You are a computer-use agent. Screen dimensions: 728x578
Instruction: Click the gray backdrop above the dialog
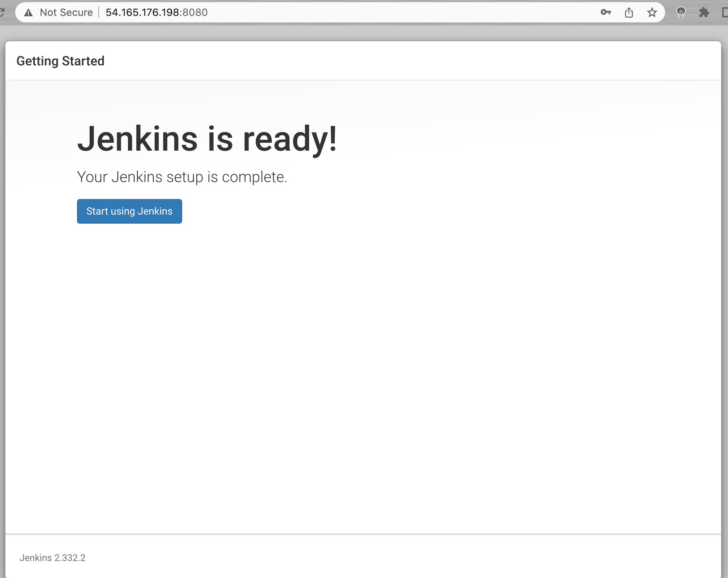(x=361, y=33)
